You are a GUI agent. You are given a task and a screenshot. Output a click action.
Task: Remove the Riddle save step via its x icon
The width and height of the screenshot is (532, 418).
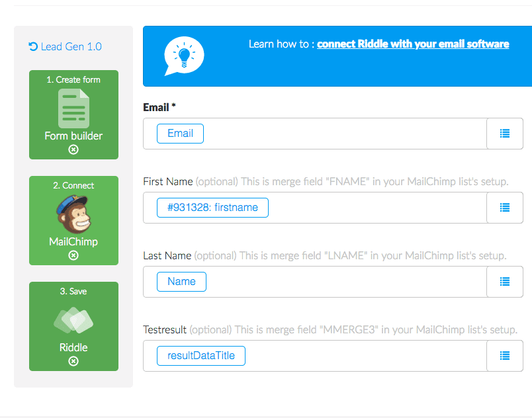[73, 361]
